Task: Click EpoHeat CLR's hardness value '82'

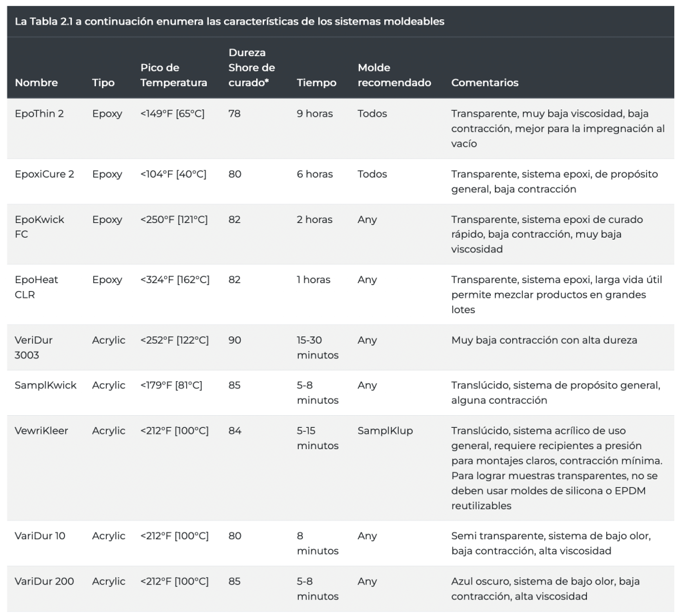Action: (234, 280)
